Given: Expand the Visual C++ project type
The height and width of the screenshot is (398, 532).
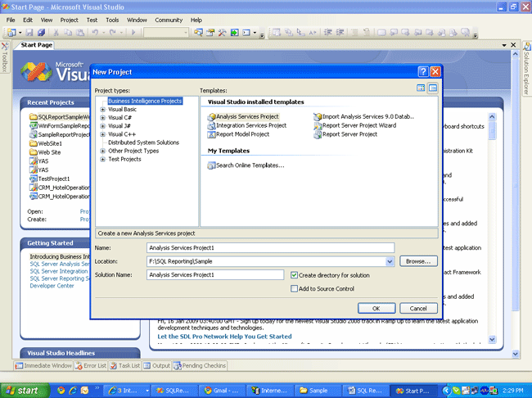Looking at the screenshot, I should (103, 134).
